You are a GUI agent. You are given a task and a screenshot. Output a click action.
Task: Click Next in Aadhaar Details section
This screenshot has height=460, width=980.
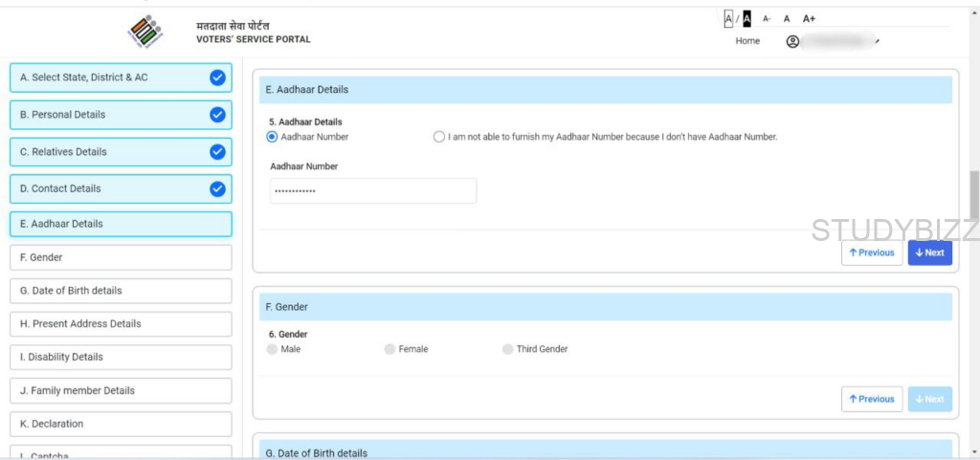point(929,252)
